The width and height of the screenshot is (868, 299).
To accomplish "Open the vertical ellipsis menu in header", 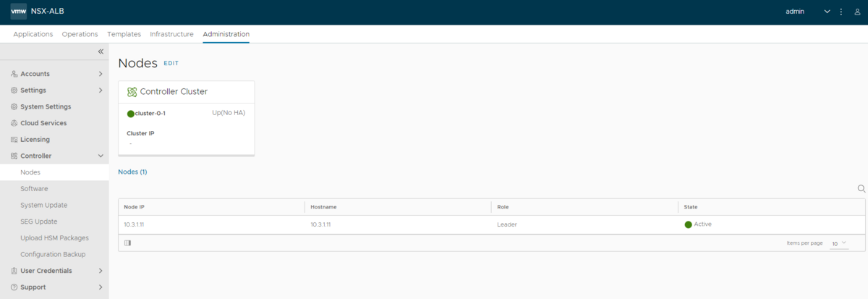I will (x=841, y=12).
